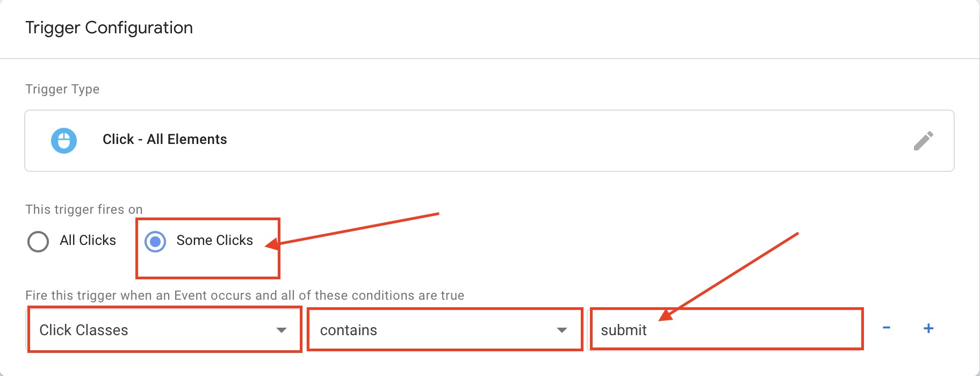Add a new condition with the plus icon
This screenshot has width=980, height=376.
[x=928, y=328]
